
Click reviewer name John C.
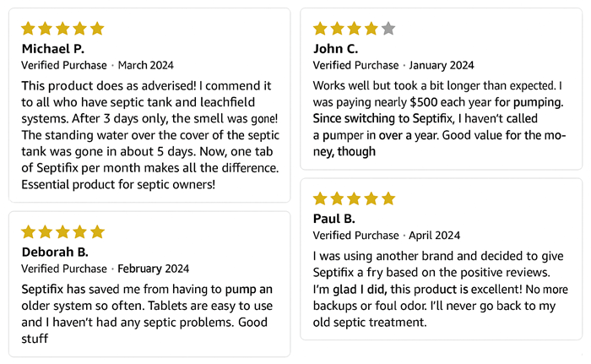tap(336, 48)
